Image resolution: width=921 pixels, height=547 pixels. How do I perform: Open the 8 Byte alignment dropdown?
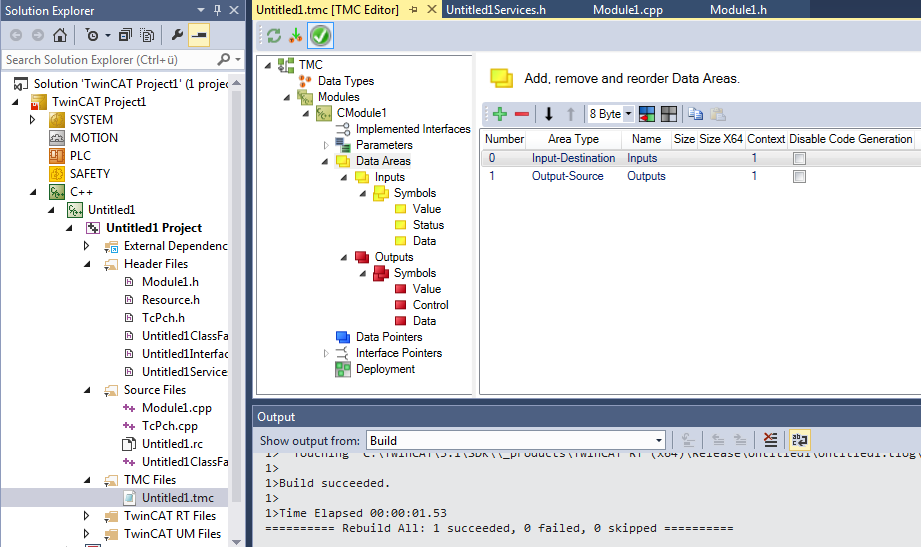[628, 114]
